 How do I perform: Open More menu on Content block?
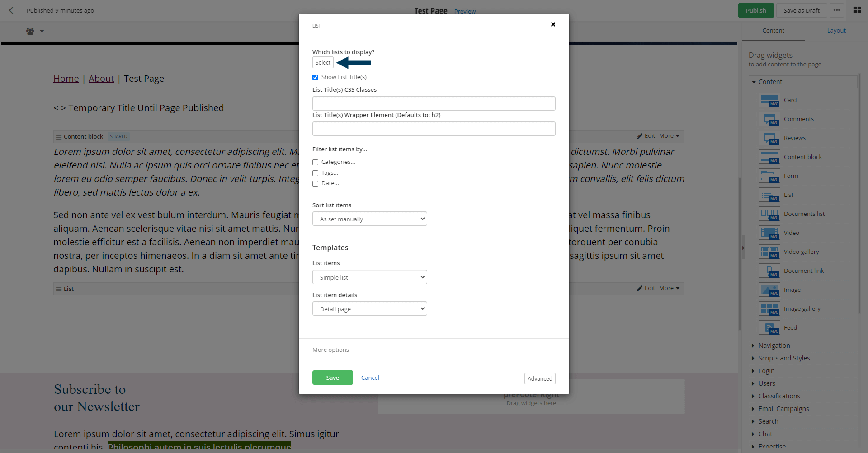pyautogui.click(x=669, y=136)
